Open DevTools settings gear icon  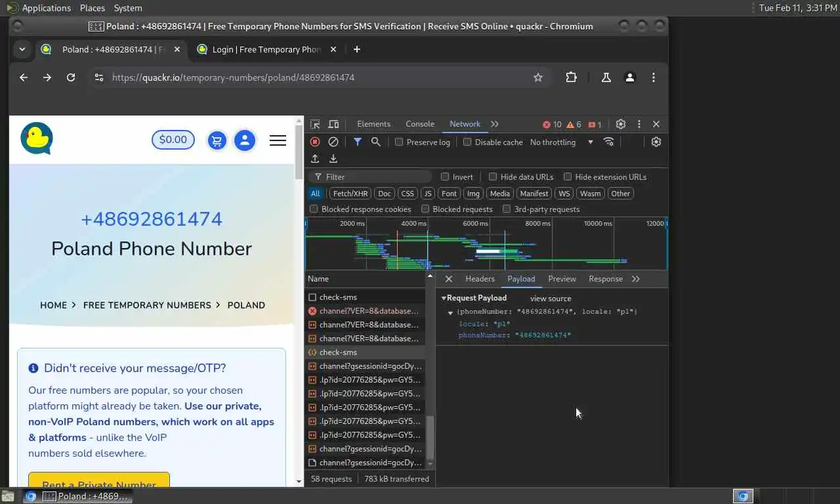[x=621, y=124]
